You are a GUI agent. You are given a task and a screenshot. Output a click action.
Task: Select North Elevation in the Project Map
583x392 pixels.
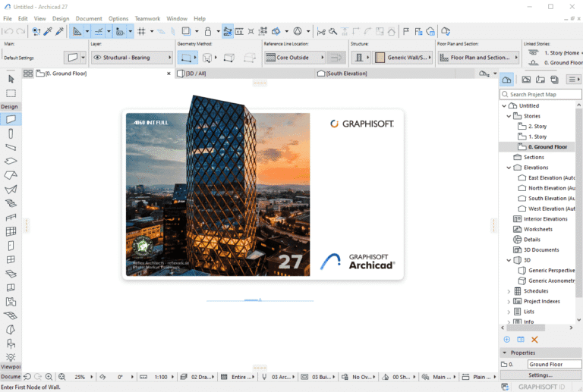pos(551,188)
